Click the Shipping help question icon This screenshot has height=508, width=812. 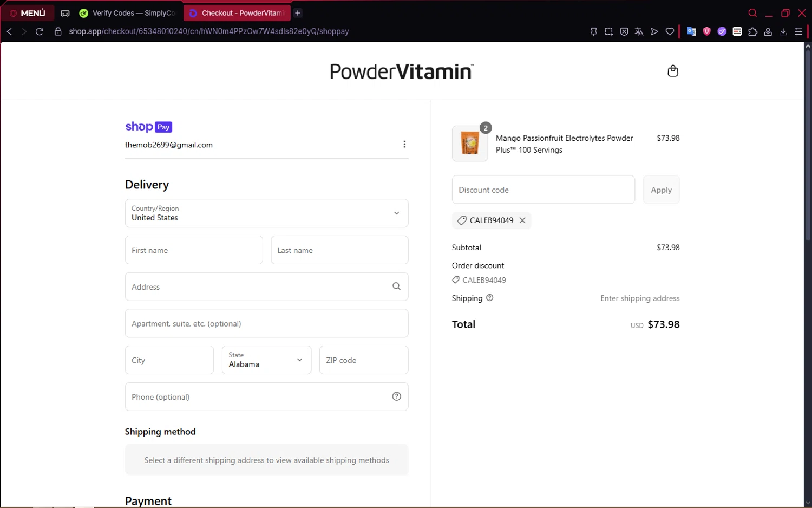[490, 298]
